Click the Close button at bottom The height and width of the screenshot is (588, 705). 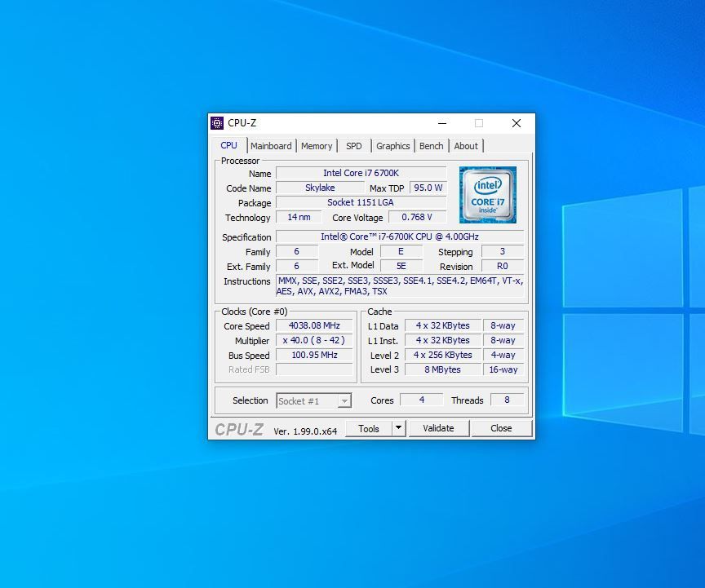(501, 428)
